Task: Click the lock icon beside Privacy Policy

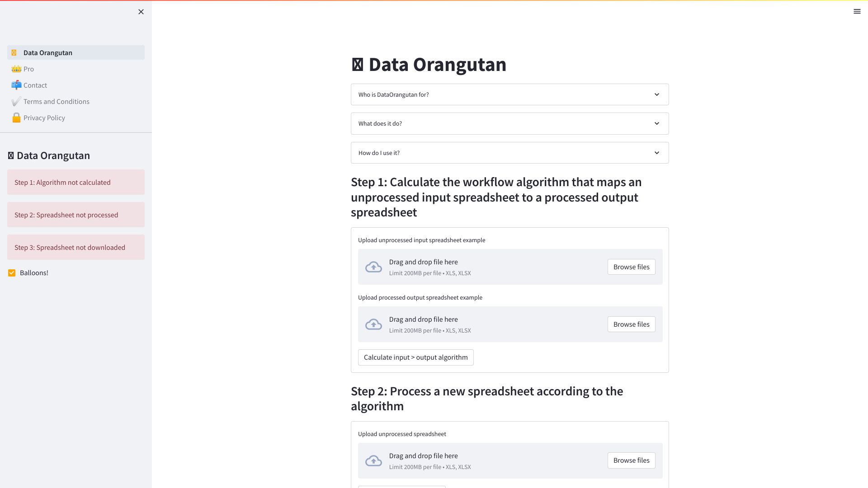Action: (x=16, y=117)
